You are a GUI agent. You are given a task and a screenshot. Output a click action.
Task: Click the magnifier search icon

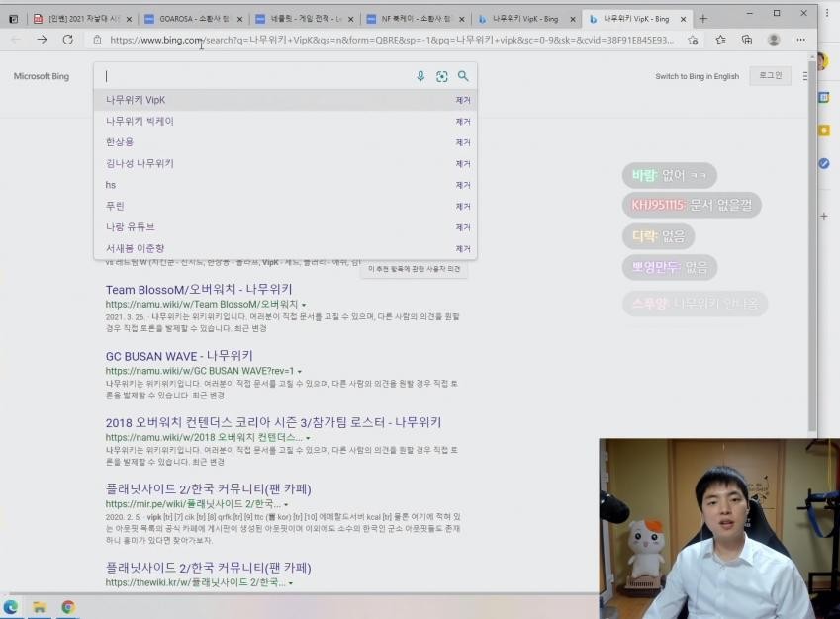tap(463, 76)
